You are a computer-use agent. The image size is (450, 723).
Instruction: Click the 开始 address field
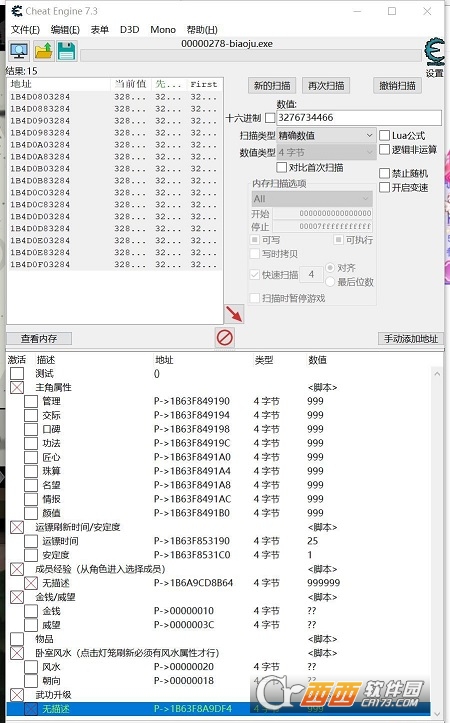[323, 213]
